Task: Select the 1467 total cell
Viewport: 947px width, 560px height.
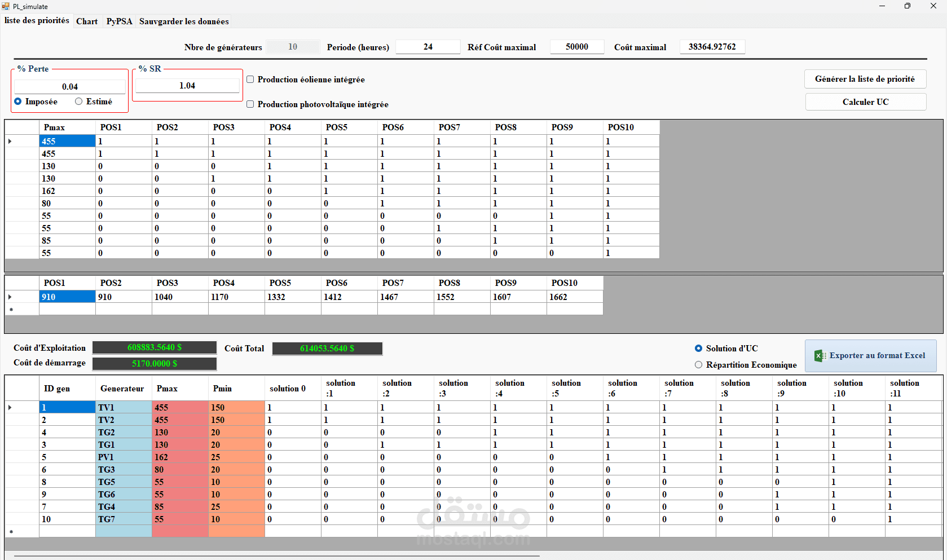Action: (x=406, y=297)
